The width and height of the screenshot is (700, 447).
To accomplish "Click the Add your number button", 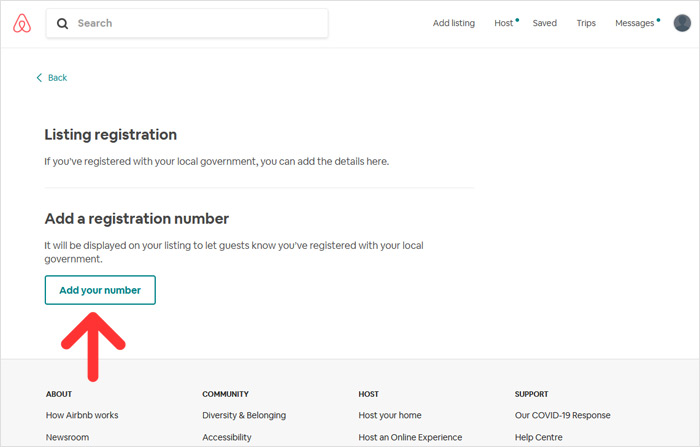I will [x=100, y=290].
